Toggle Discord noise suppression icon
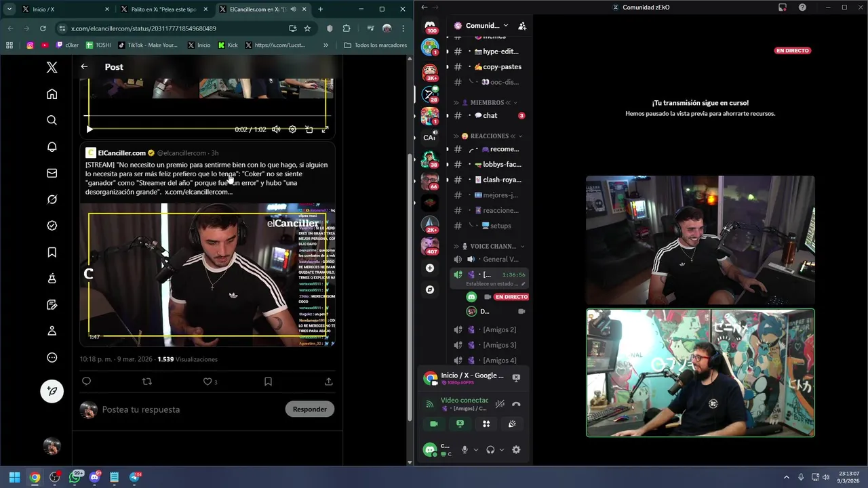Screen dimensions: 868x488 (x=500, y=404)
